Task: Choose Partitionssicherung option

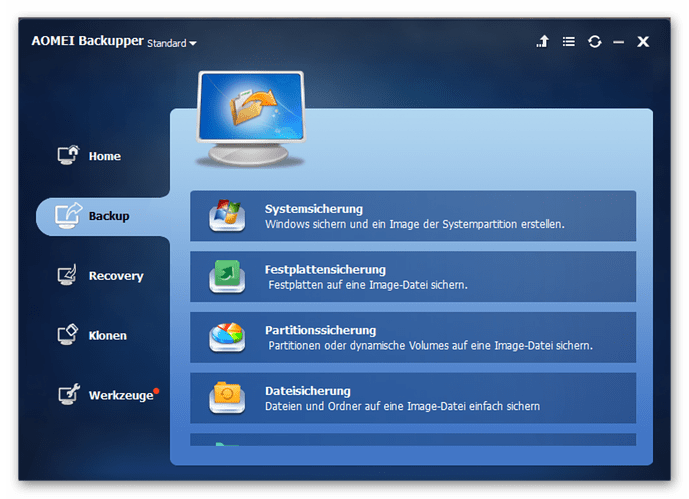Action: pos(413,337)
